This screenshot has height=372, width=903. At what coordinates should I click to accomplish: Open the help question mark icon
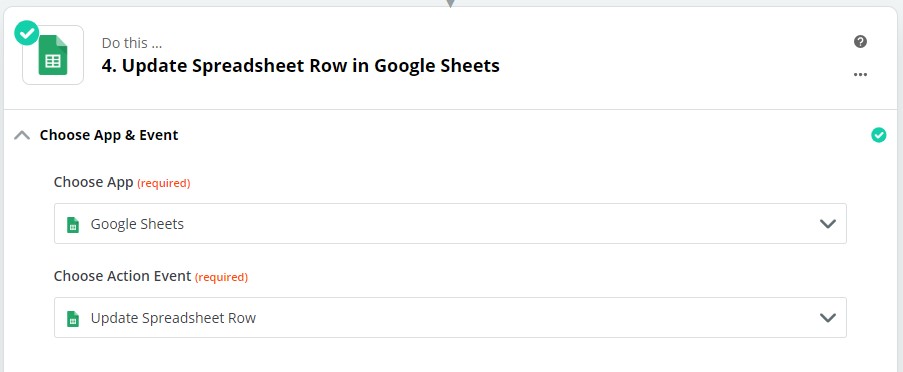pos(860,41)
